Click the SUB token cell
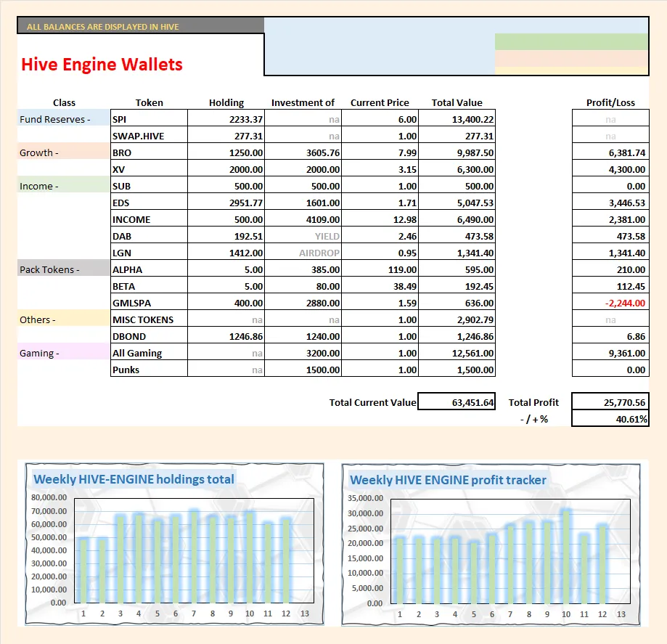This screenshot has height=644, width=667. pos(149,186)
